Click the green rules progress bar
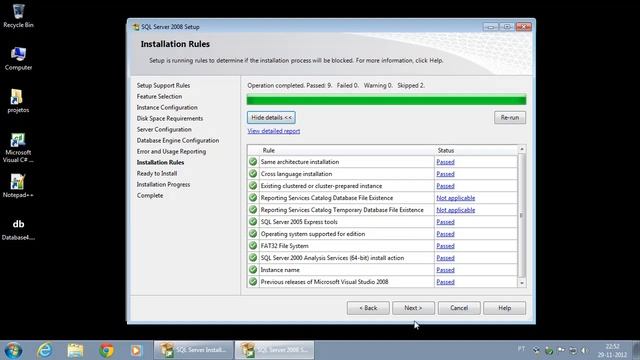 point(386,100)
